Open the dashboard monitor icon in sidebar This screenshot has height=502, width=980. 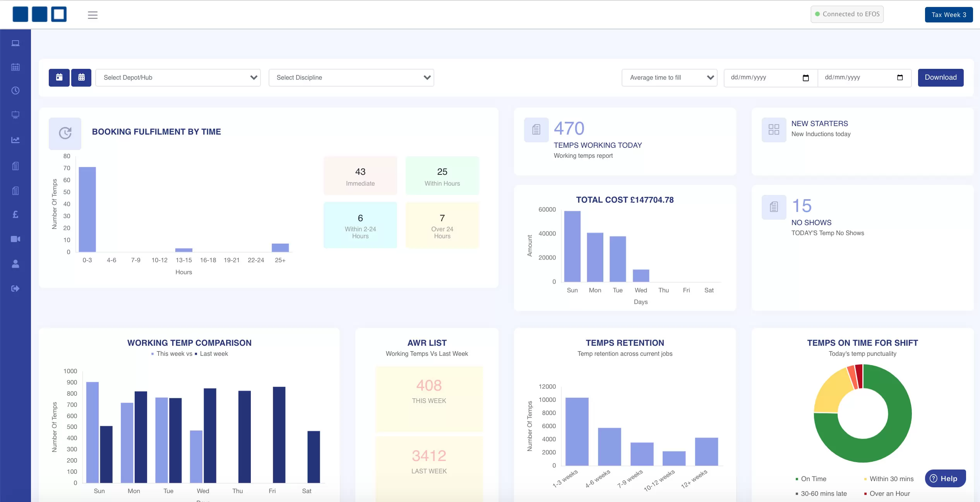point(15,43)
